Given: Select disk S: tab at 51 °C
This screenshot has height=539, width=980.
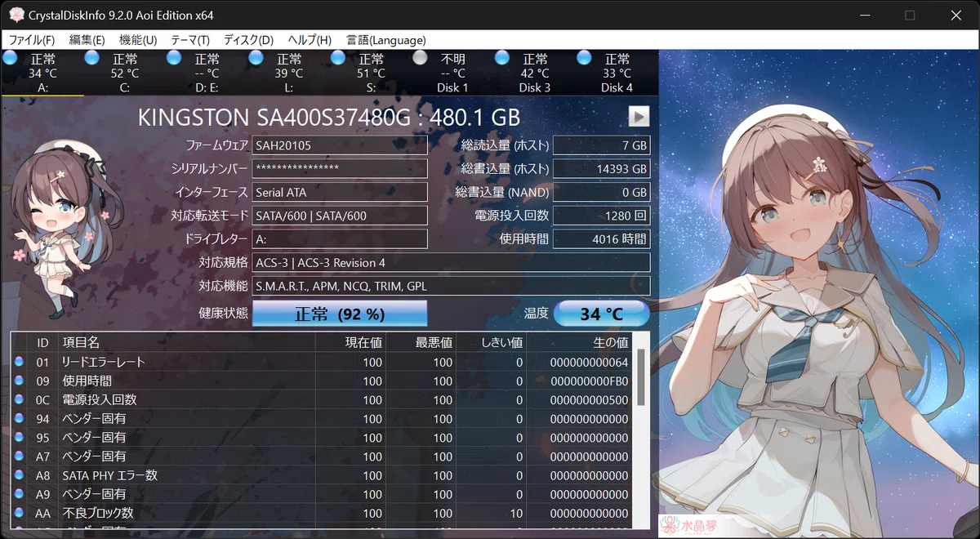Looking at the screenshot, I should click(x=371, y=73).
